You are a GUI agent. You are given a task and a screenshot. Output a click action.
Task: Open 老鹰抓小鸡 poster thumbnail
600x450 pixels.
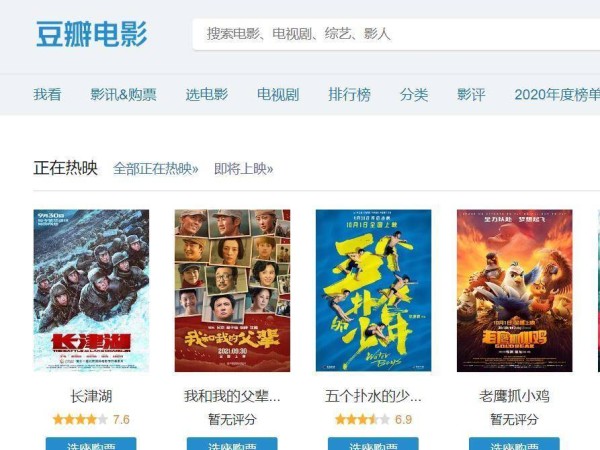515,290
